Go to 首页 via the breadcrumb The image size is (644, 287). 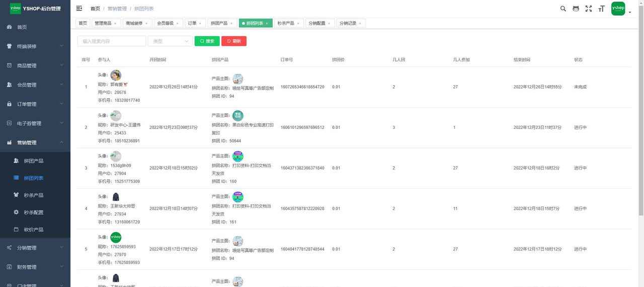[x=95, y=9]
